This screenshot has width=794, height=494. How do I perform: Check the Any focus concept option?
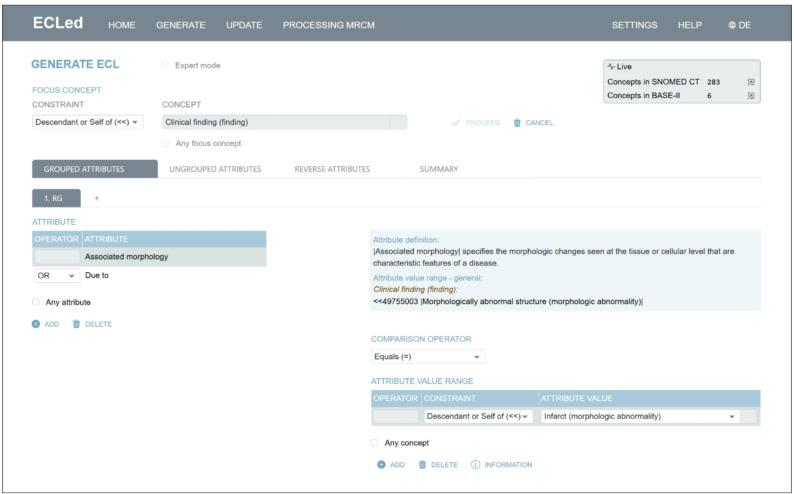(165, 143)
